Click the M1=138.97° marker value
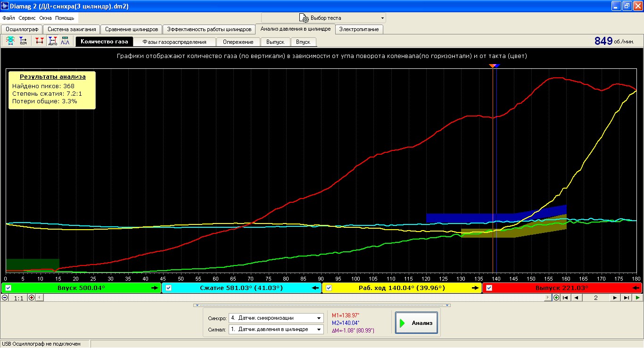 pos(346,315)
